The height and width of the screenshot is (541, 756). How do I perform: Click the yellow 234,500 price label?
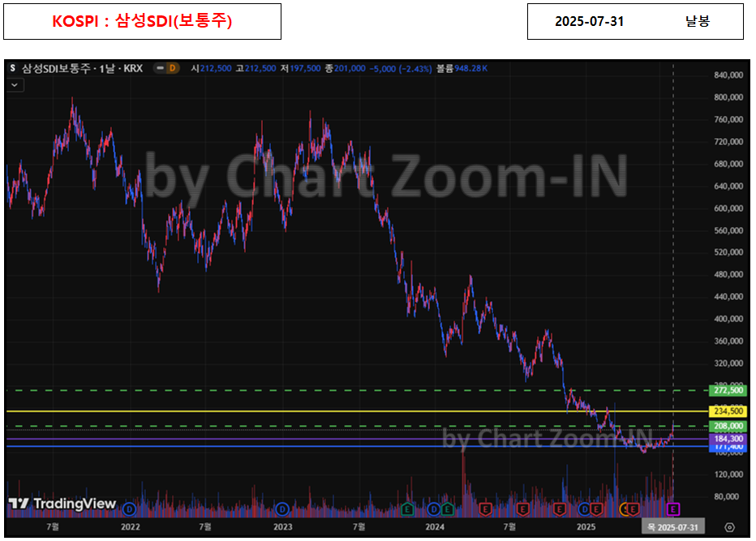(x=728, y=411)
